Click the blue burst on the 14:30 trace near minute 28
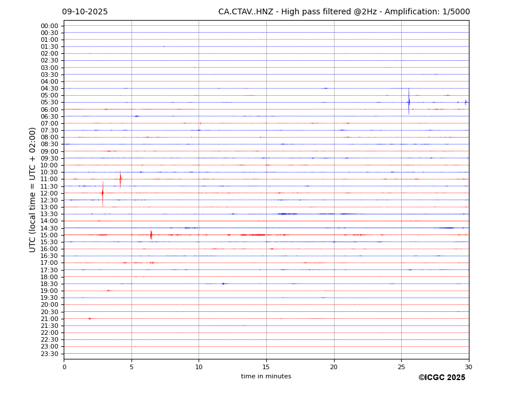 (x=445, y=228)
